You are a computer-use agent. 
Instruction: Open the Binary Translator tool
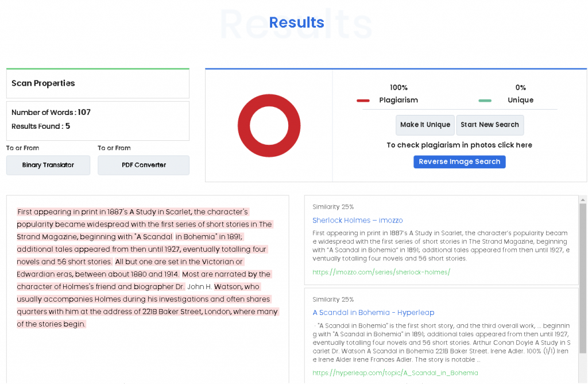48,165
